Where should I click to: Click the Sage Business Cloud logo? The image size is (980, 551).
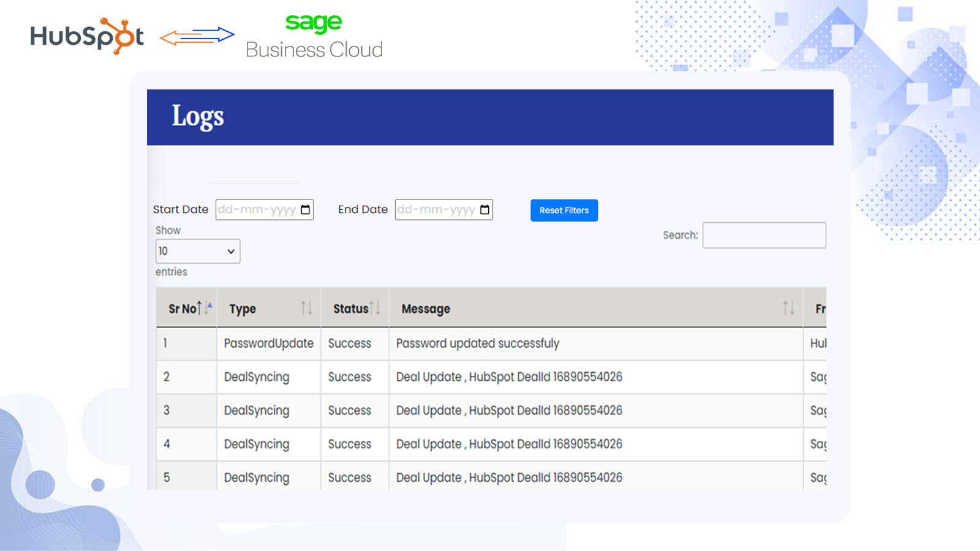point(314,37)
